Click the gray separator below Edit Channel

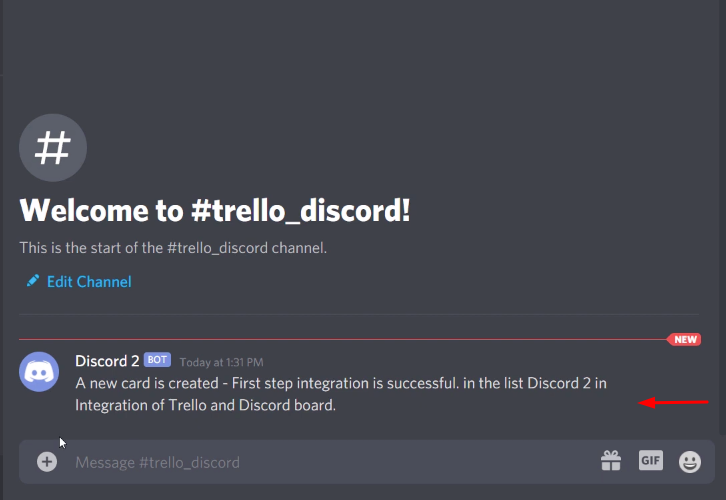point(359,314)
